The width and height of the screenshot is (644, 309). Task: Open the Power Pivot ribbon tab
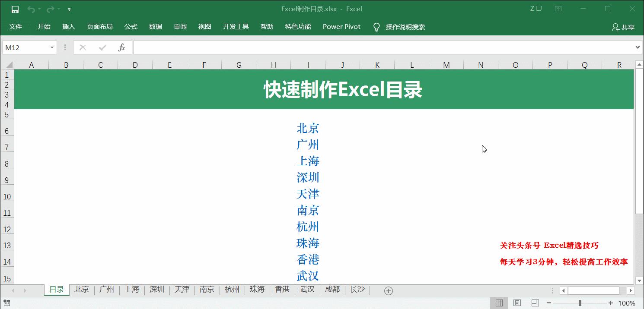[x=341, y=27]
